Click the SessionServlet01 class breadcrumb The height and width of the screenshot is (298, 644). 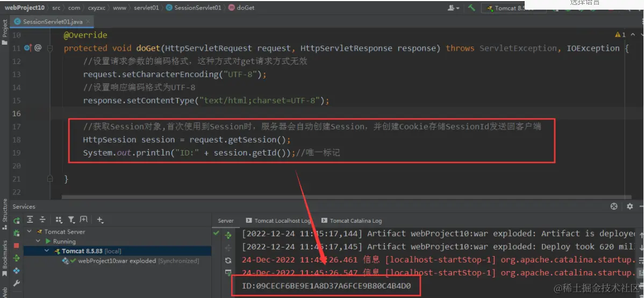(194, 8)
